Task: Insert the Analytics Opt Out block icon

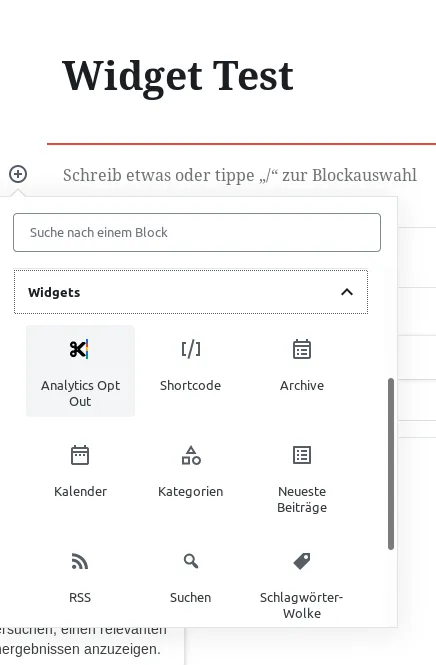Action: 79,349
